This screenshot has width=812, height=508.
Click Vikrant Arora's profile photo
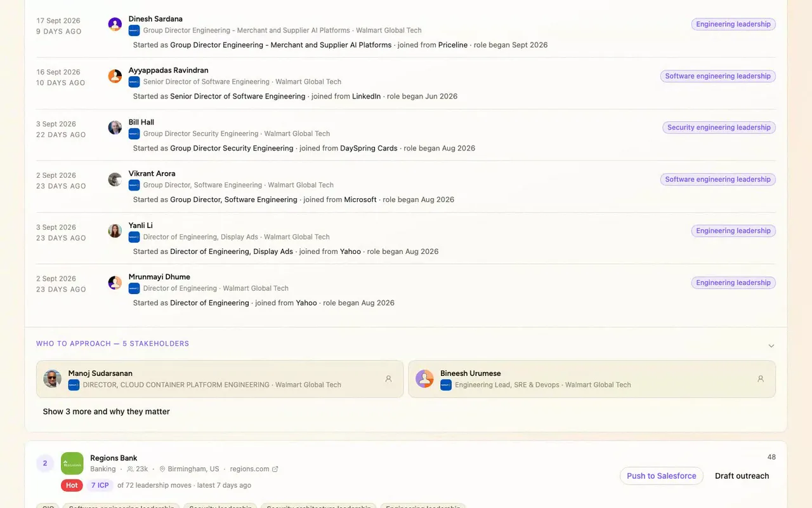point(115,180)
